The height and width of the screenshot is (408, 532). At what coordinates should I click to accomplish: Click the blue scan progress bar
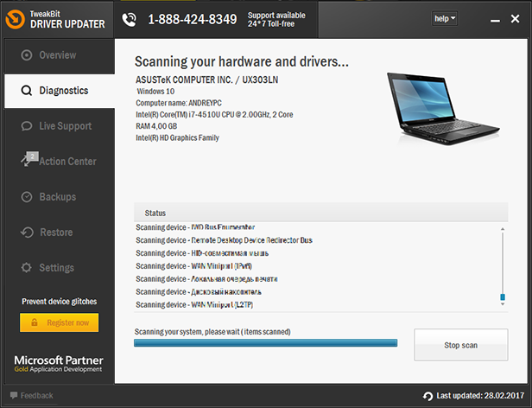pos(266,343)
